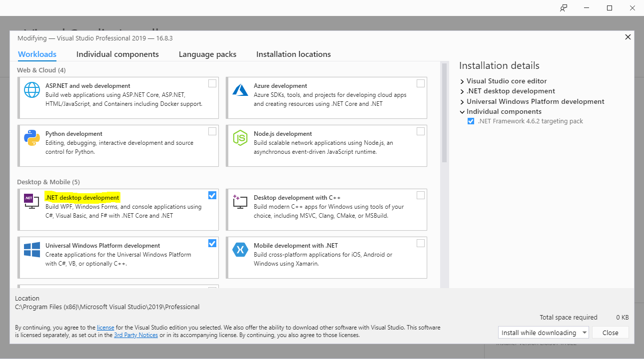The image size is (644, 359).
Task: Maximize the Visual Studio Installer window
Action: coord(610,8)
